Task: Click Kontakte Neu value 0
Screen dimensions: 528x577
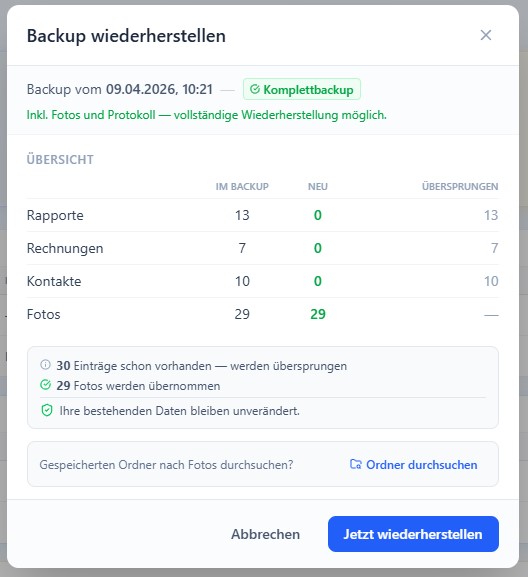Action: [318, 281]
